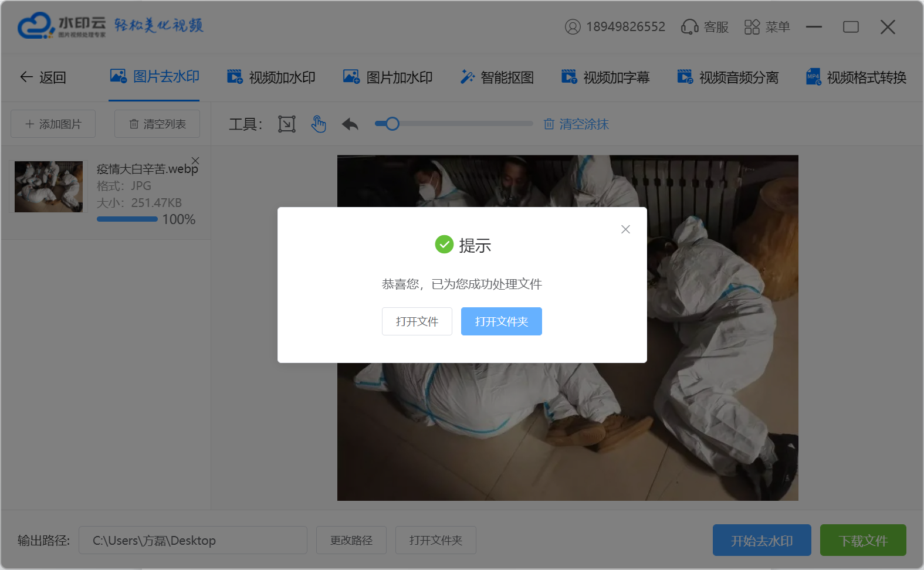Switch to 视频加水印 tab
This screenshot has height=570, width=924.
click(x=271, y=77)
